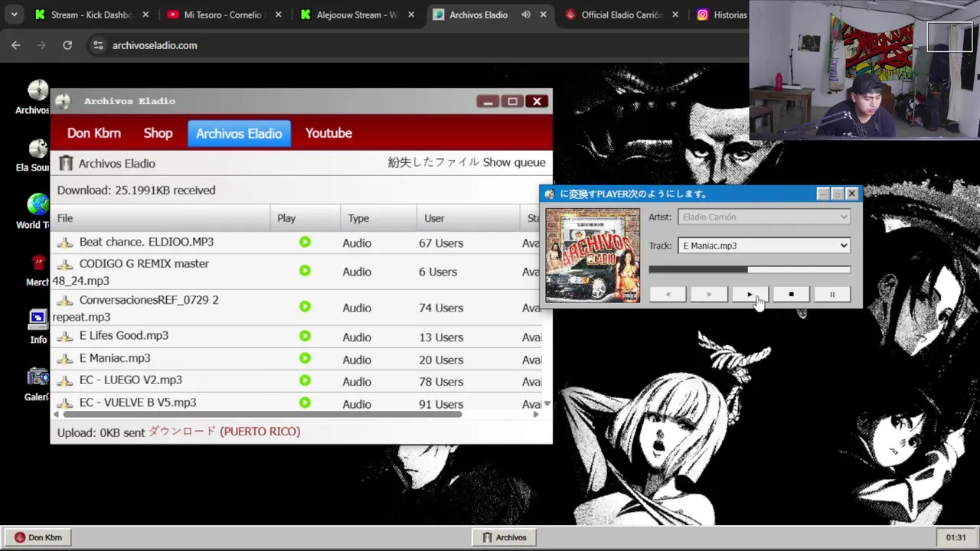Click the file icon beside EC - LUEGO V2.mp3
This screenshot has width=980, height=551.
pyautogui.click(x=65, y=380)
